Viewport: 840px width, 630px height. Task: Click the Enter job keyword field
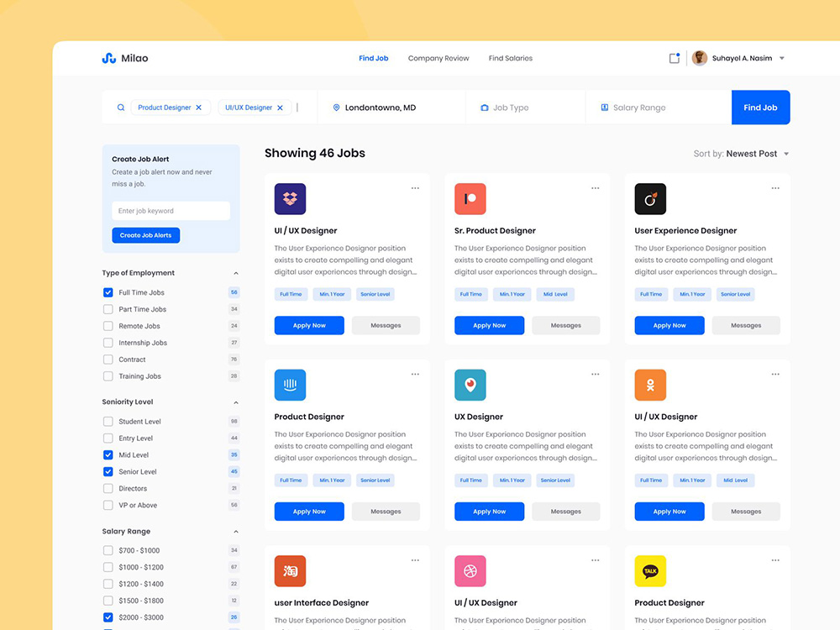[x=171, y=211]
